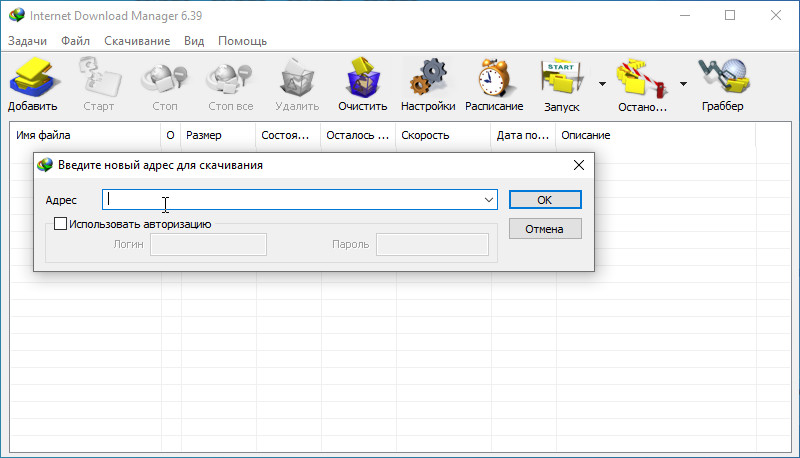Image resolution: width=800 pixels, height=458 pixels.
Task: Open the Расписание scheduler clock icon
Action: point(494,80)
